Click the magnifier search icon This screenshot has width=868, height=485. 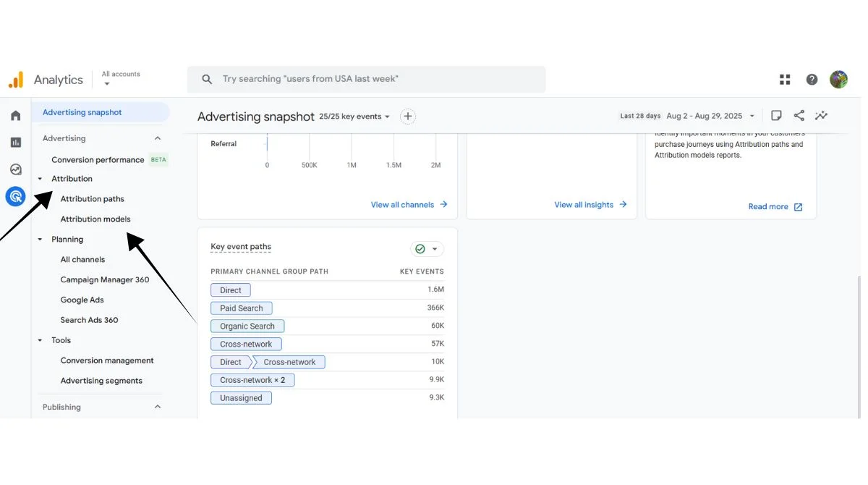[x=207, y=79]
